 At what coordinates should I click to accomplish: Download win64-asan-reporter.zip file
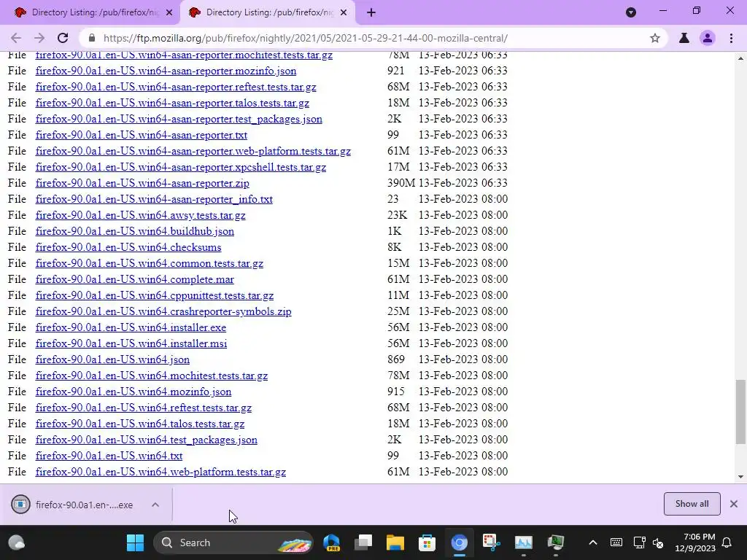click(142, 183)
